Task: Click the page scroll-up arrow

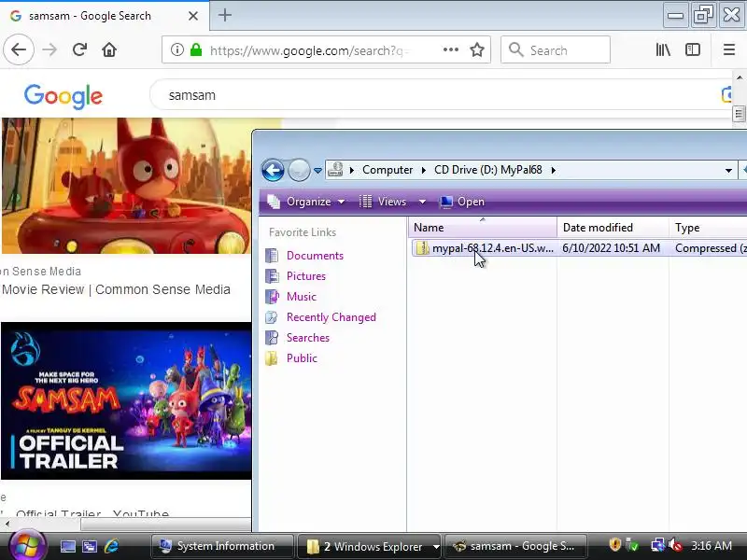Action: (x=740, y=77)
